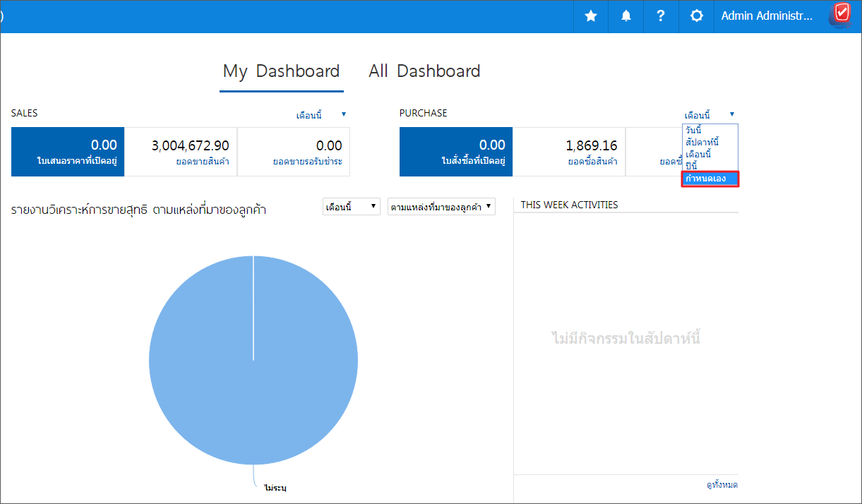This screenshot has height=504, width=862.
Task: Open the bell notifications icon
Action: coord(626,16)
